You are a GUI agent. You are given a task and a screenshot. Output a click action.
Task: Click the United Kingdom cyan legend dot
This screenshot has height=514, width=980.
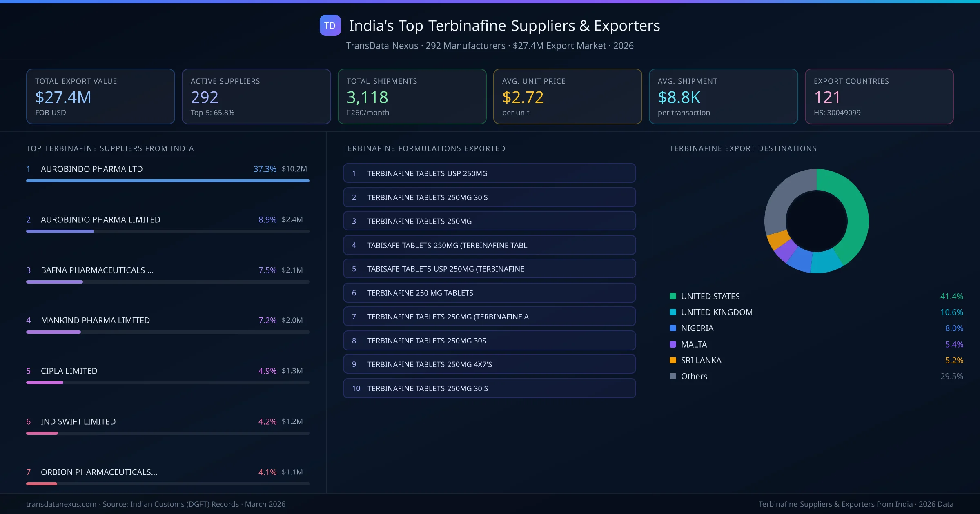point(673,312)
